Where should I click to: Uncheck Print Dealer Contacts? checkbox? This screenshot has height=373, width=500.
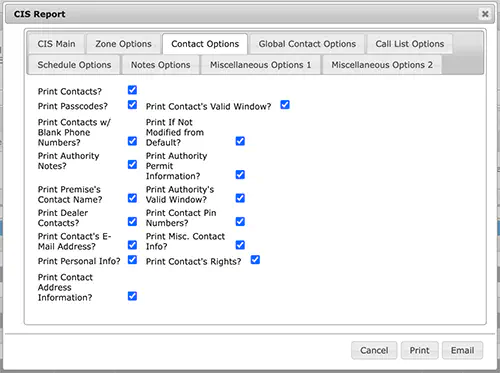[x=132, y=222]
